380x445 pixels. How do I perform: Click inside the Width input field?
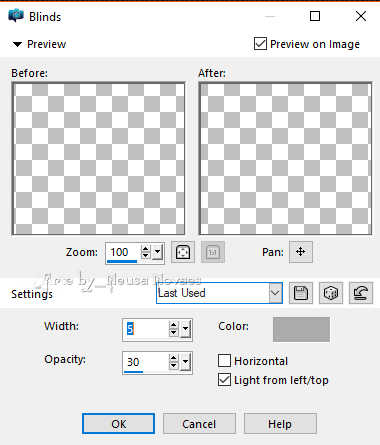146,329
